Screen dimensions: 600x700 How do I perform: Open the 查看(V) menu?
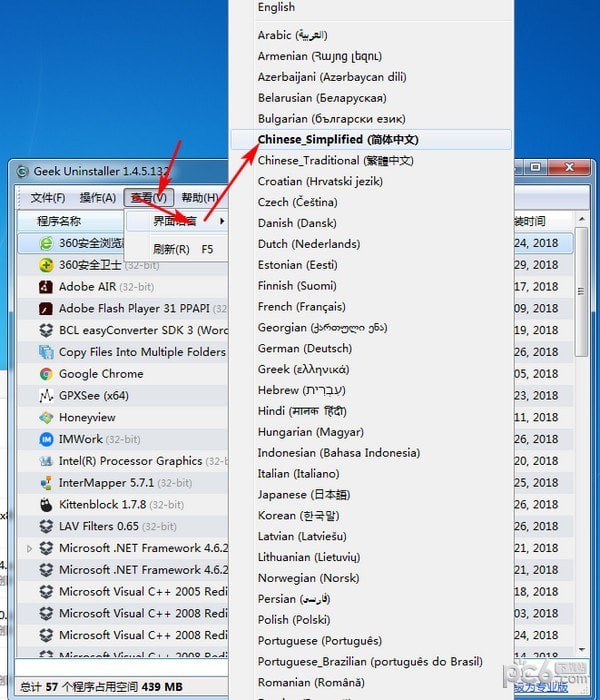coord(148,197)
